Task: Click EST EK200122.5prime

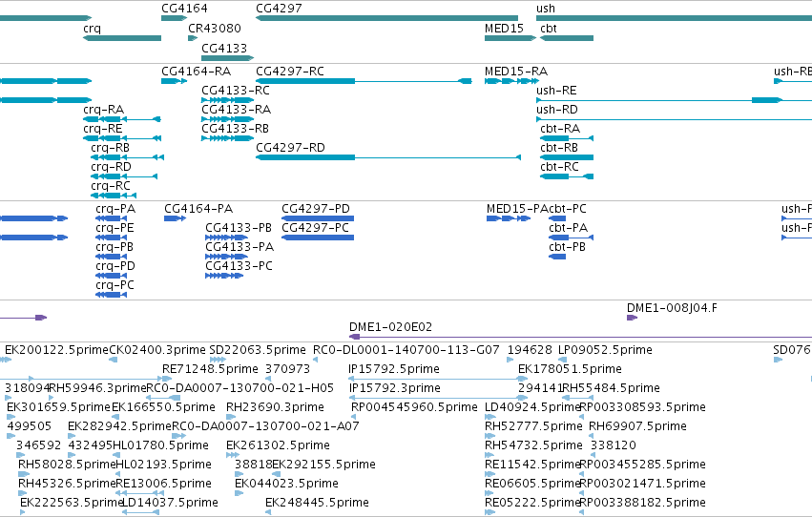Action: [57, 350]
